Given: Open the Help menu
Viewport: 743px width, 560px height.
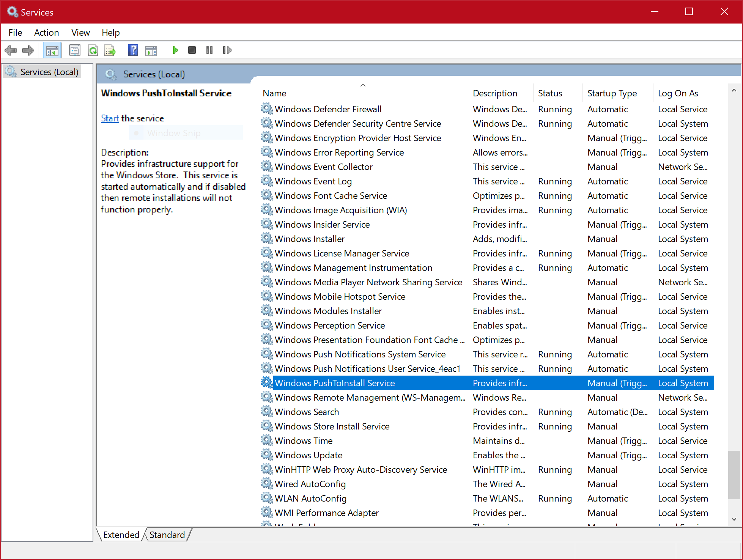Looking at the screenshot, I should [110, 33].
